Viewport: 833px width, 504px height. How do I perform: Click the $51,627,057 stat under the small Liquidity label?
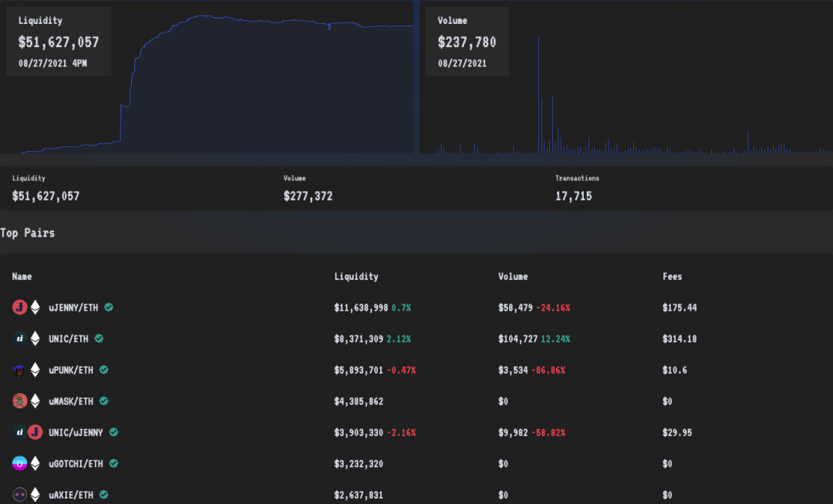(x=46, y=197)
